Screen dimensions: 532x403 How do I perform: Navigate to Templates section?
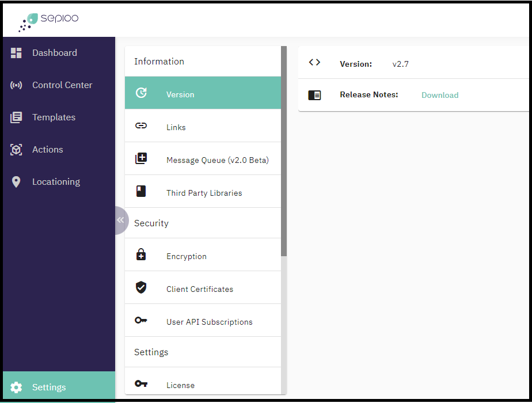pyautogui.click(x=54, y=117)
